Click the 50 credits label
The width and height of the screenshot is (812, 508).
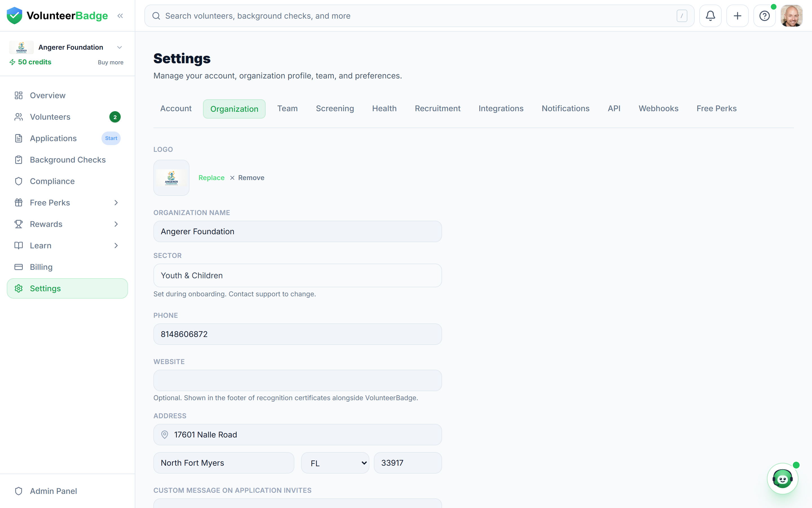click(35, 62)
